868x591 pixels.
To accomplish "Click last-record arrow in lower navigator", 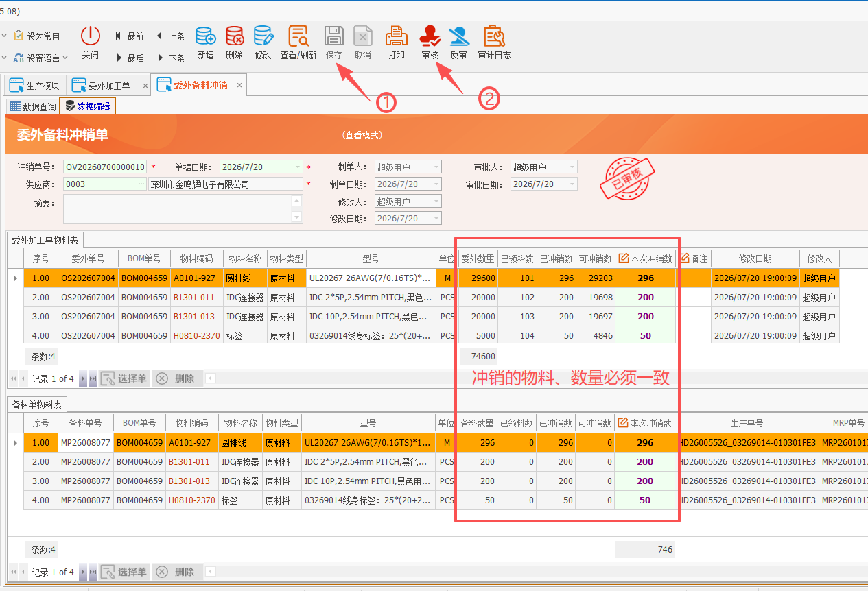I will tap(93, 572).
